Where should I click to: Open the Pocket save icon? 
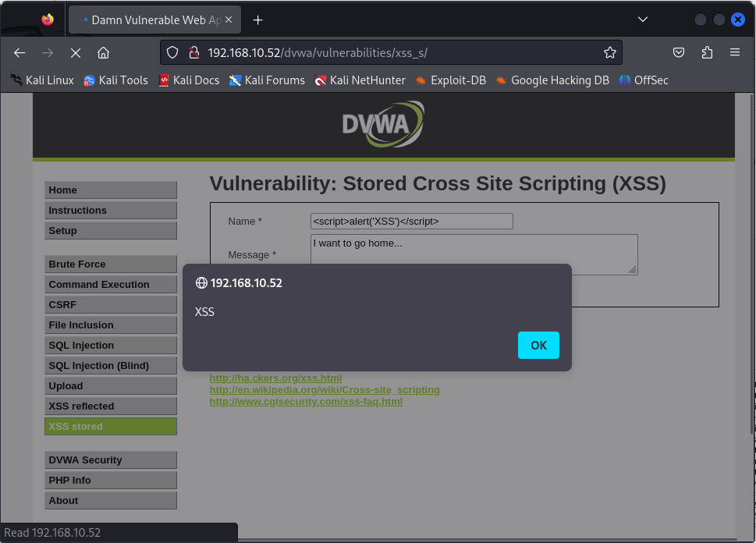(x=679, y=52)
